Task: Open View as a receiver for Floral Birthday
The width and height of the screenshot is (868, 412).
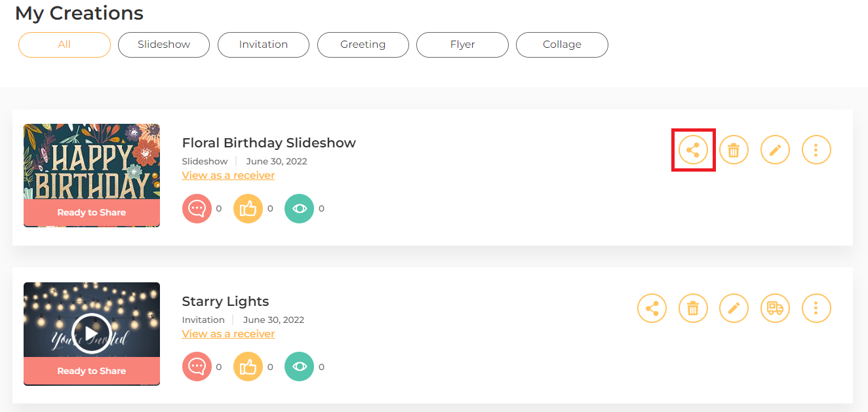Action: point(228,175)
